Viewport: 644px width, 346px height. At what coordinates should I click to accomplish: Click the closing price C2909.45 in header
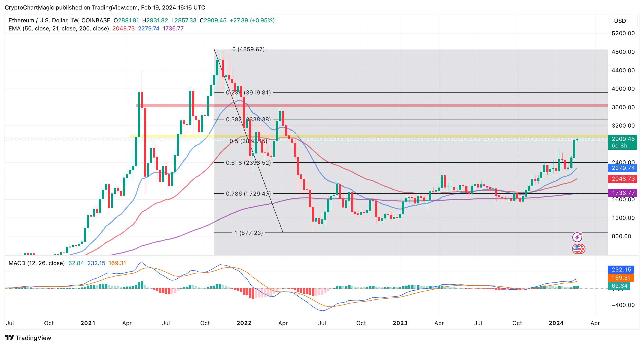pyautogui.click(x=213, y=20)
